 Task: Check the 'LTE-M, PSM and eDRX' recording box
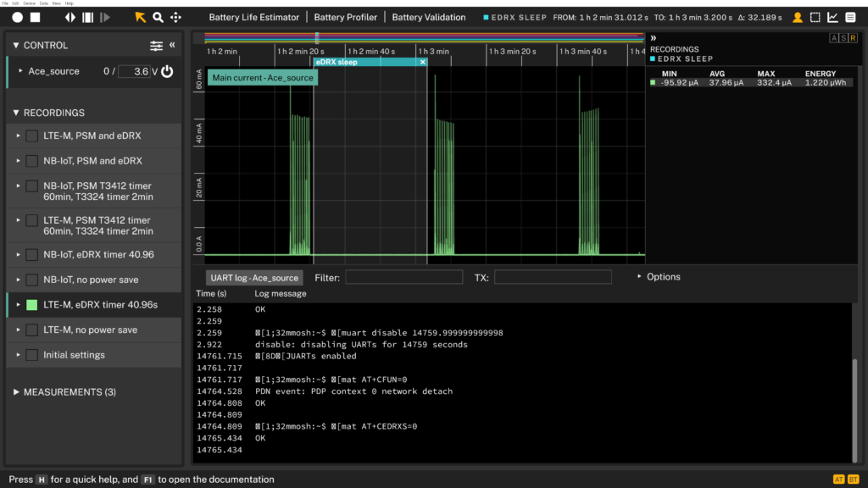tap(31, 136)
